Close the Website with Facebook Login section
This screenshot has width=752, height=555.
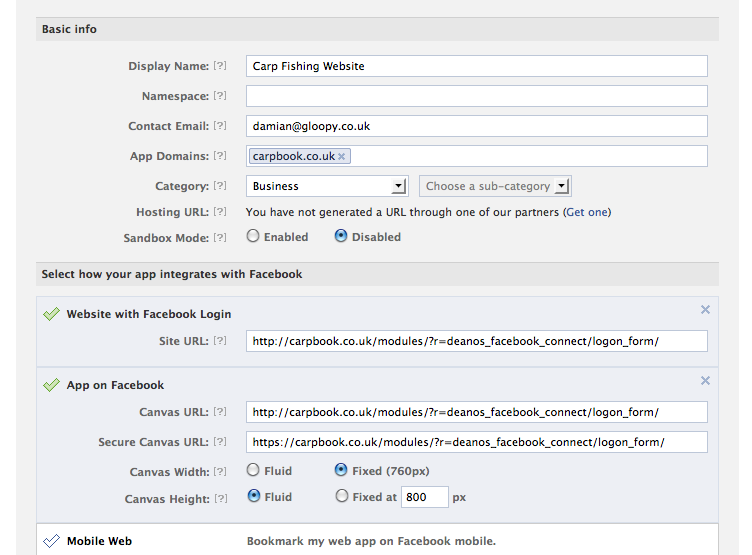click(705, 310)
